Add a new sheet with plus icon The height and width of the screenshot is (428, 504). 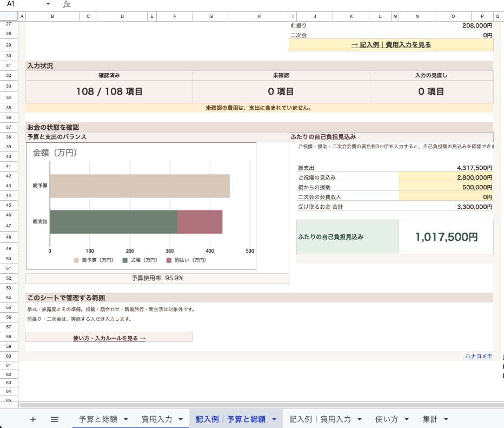click(x=33, y=419)
